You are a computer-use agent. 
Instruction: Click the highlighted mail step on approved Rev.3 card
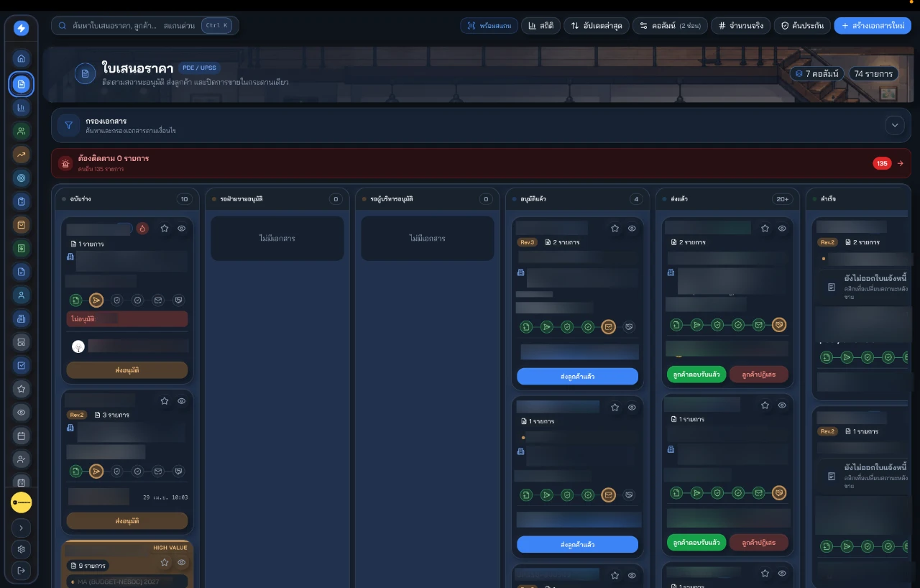tap(608, 327)
